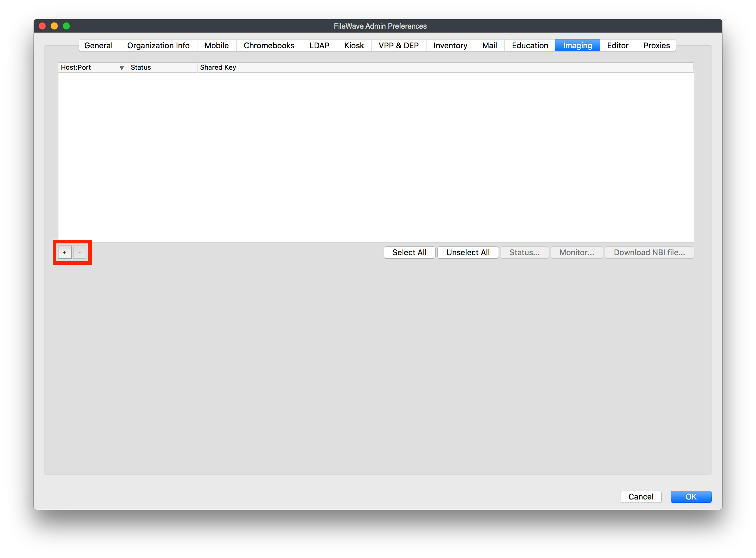Select the Imaging tab
756x558 pixels.
(x=578, y=46)
